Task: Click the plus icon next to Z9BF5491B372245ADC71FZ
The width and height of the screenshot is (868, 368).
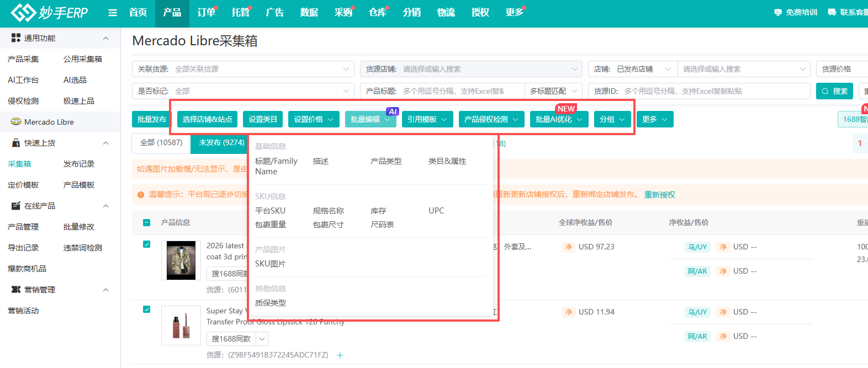Action: (x=340, y=355)
